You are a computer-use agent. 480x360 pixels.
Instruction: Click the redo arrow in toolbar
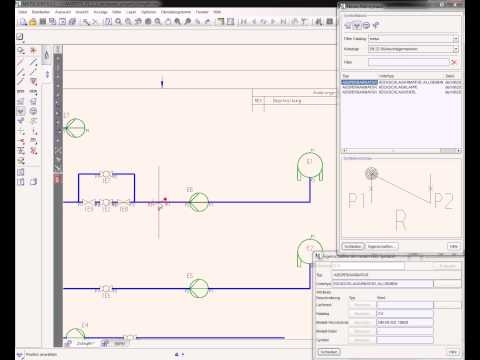click(x=207, y=22)
